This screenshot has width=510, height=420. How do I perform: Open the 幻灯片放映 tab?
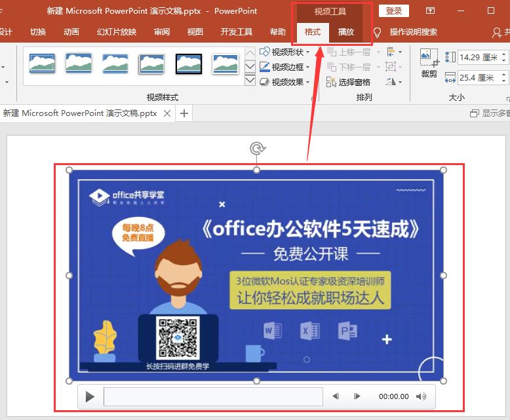click(x=117, y=32)
